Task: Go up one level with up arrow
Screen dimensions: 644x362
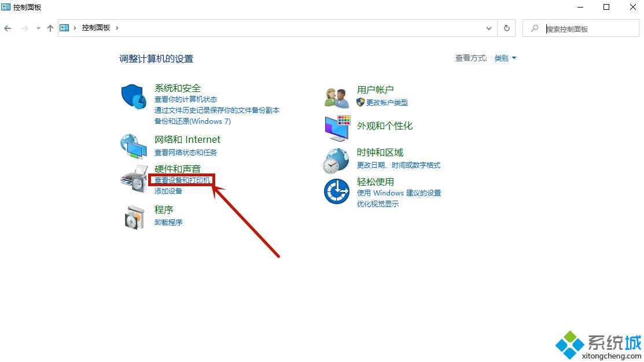Action: pyautogui.click(x=50, y=28)
